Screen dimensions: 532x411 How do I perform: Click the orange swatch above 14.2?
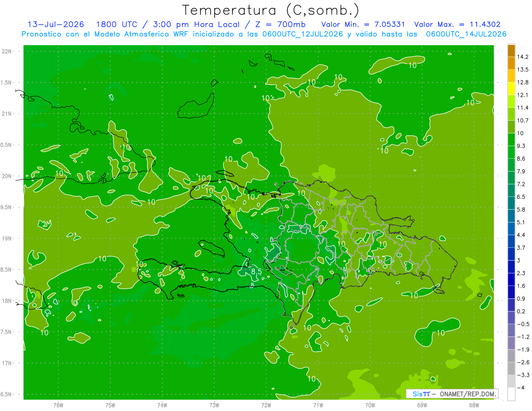(x=511, y=51)
